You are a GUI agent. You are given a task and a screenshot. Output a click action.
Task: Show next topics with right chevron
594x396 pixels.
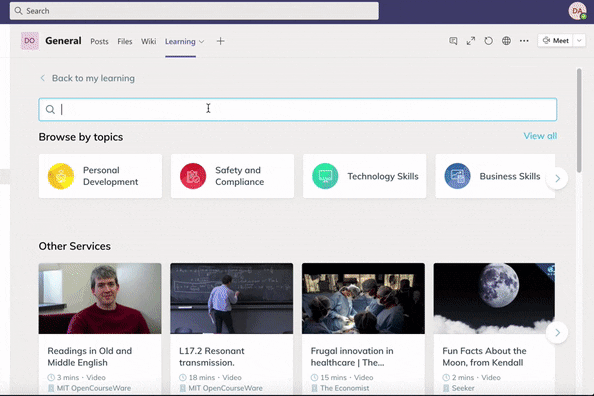click(557, 178)
